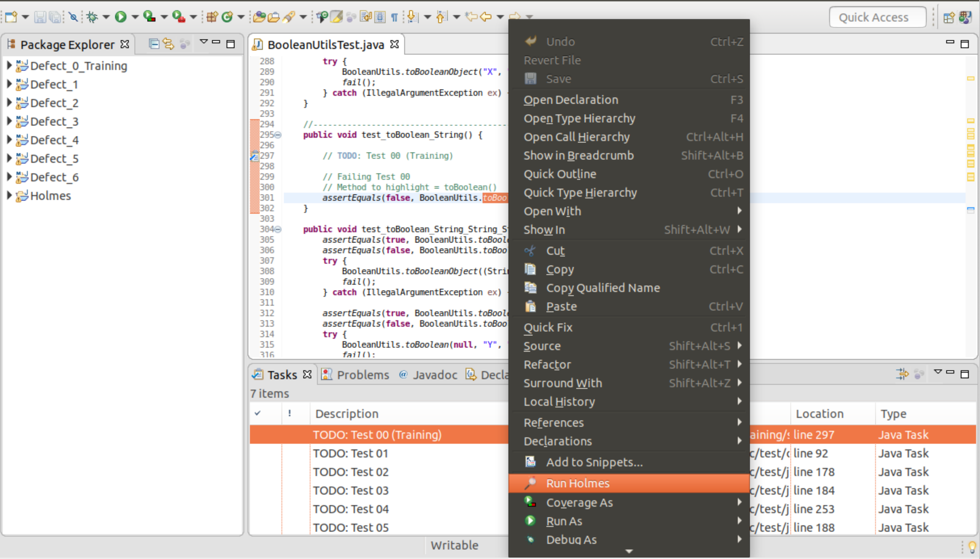980x559 pixels.
Task: Click the Quick Access search field
Action: pos(875,18)
